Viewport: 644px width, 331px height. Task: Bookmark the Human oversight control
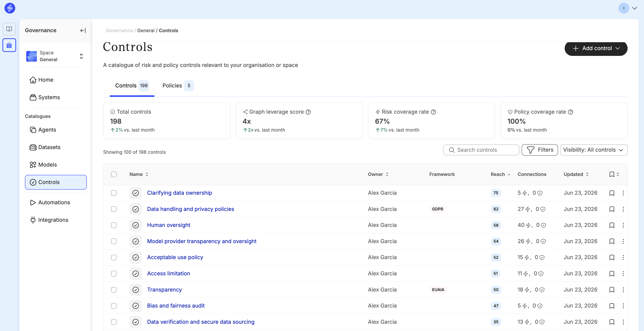pyautogui.click(x=612, y=225)
